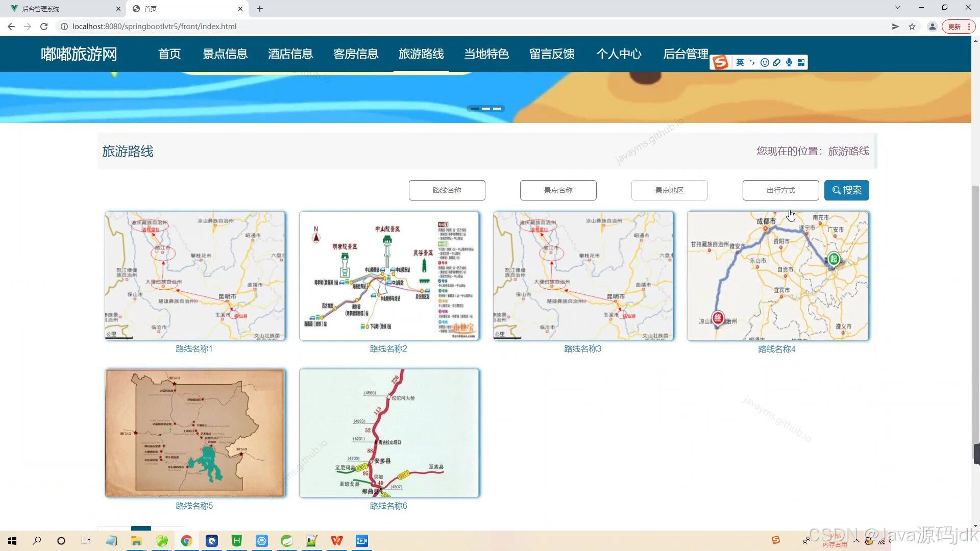Open HBuilder from the taskbar

coord(237,540)
